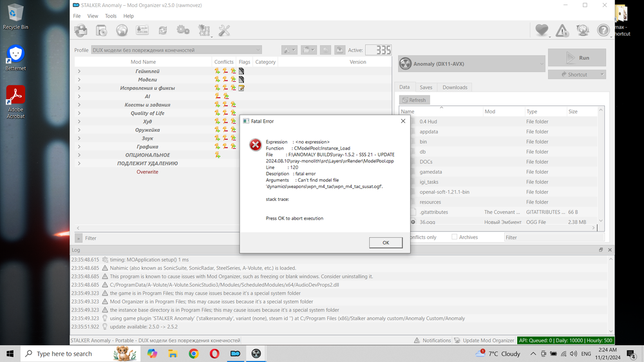Screen dimensions: 644x362
Task: Enable the Archives checkbox
Action: [455, 237]
